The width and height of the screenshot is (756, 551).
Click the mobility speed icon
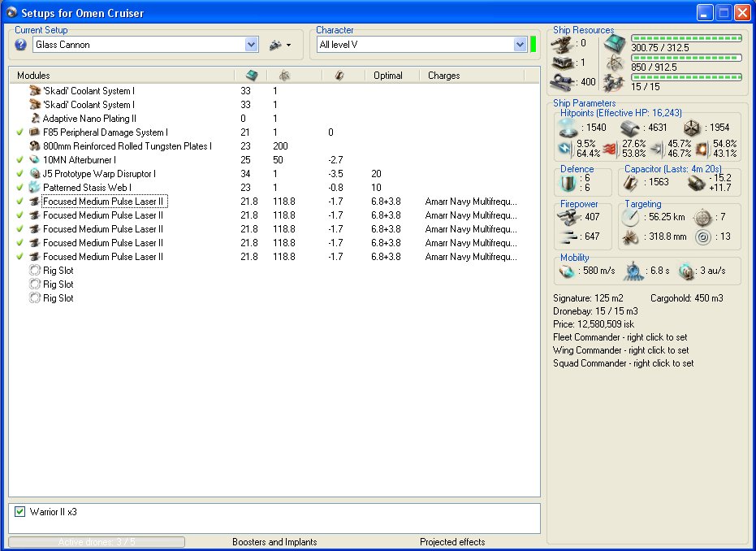coord(567,271)
